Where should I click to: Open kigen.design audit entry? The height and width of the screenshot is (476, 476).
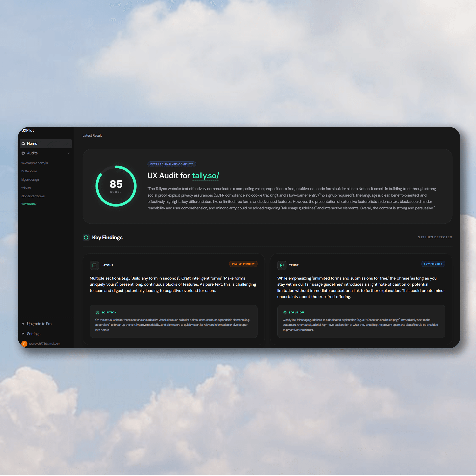(x=30, y=180)
